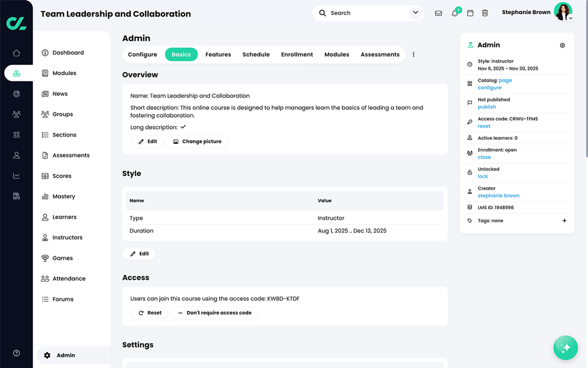Open the overflow menu next to Assessments tab
The image size is (588, 368).
point(413,54)
